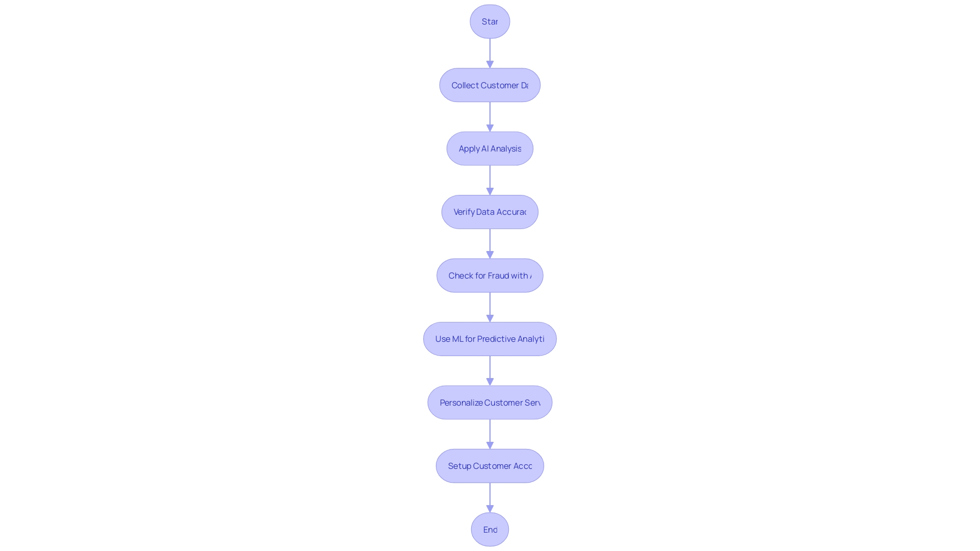Click the arrow connecting Start to Collect

[x=489, y=53]
